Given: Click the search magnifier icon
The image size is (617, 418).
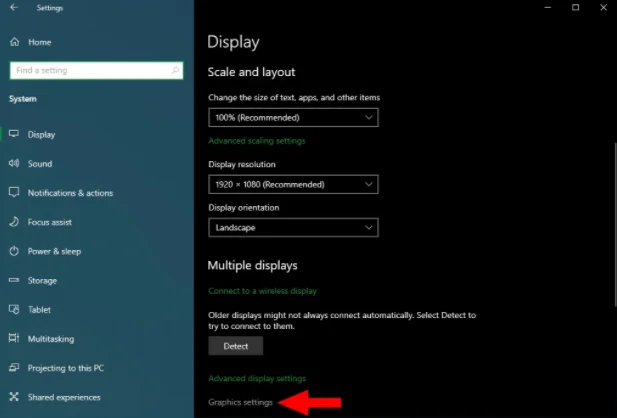Looking at the screenshot, I should 176,71.
